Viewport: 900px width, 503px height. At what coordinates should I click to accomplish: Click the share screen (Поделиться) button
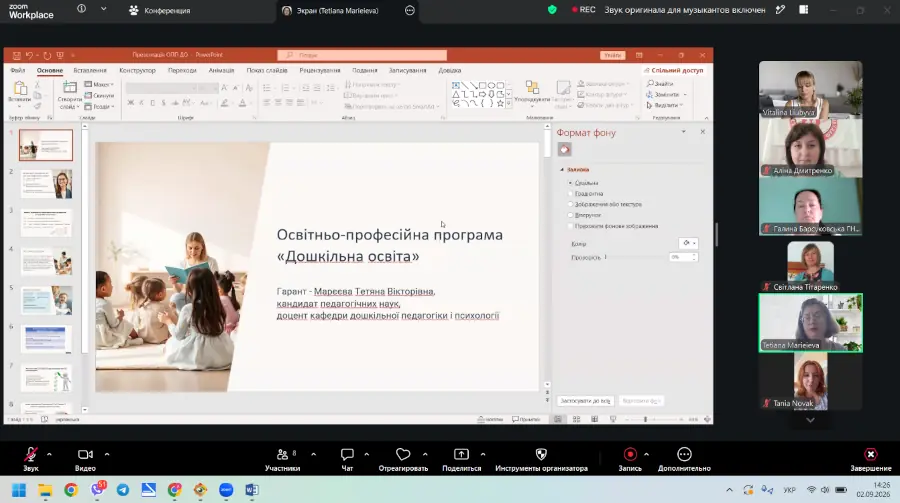[461, 459]
